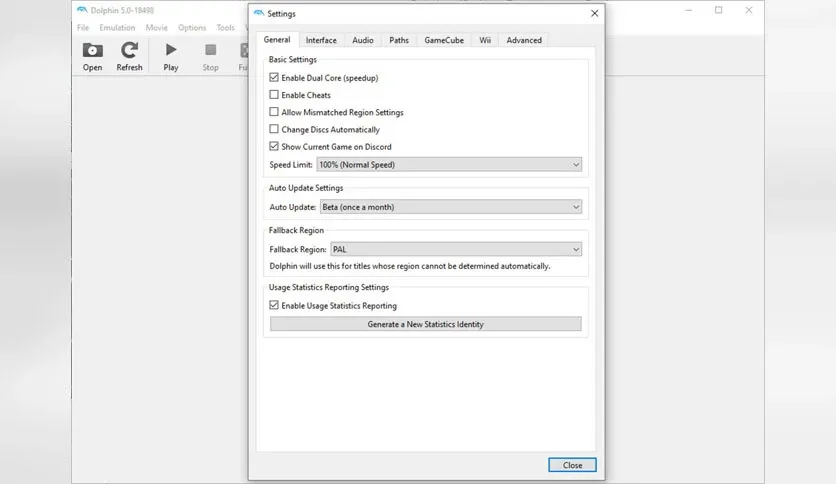836x484 pixels.
Task: Switch to the Paths tab
Action: click(x=399, y=40)
